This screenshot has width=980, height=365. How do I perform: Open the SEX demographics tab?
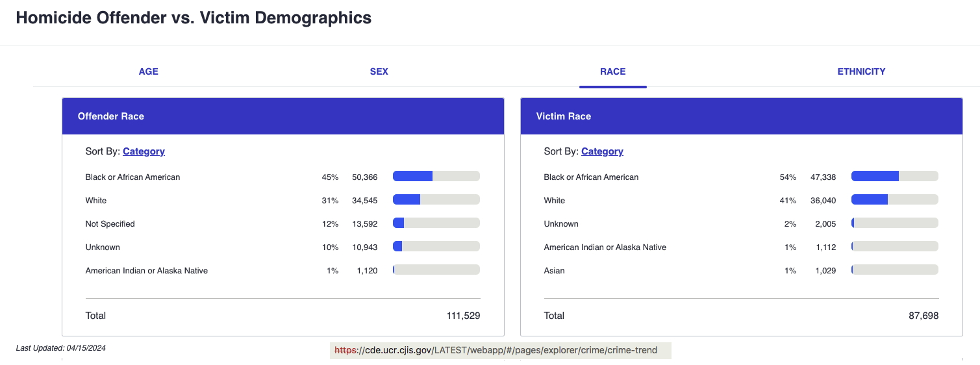[379, 71]
